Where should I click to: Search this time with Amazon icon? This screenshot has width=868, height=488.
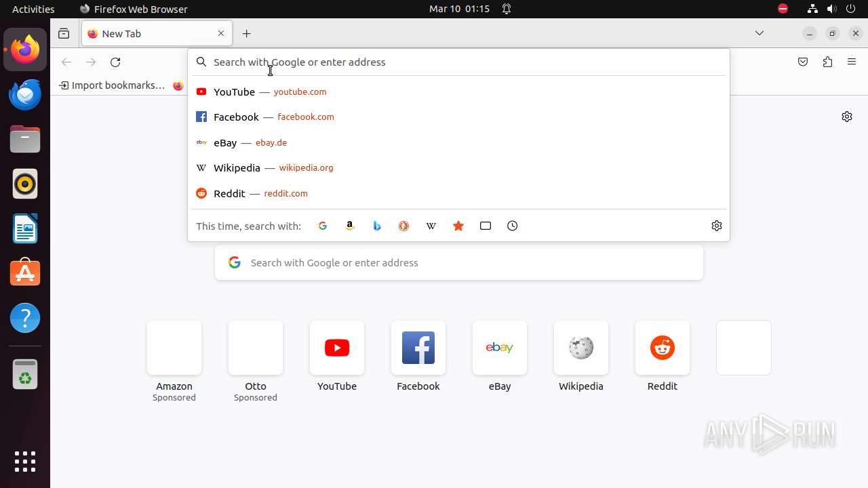(350, 226)
